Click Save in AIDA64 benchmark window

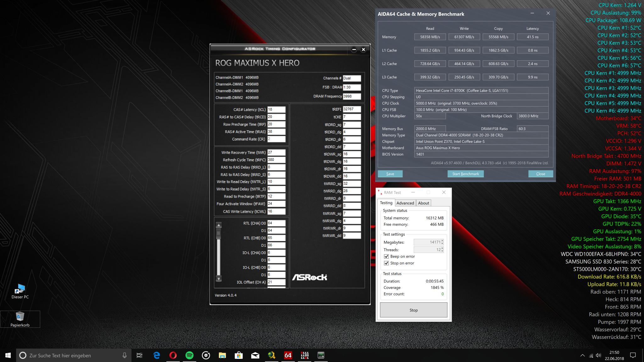click(390, 174)
